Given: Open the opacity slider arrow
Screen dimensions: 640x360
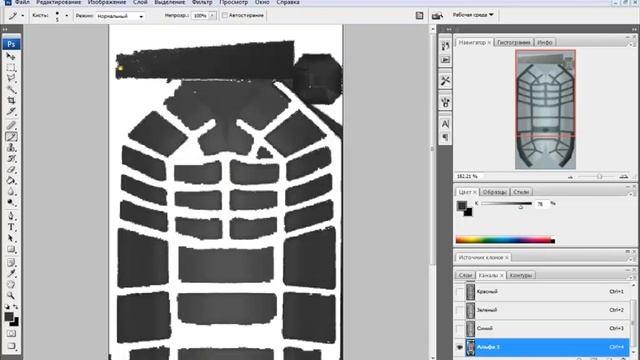Looking at the screenshot, I should 212,16.
